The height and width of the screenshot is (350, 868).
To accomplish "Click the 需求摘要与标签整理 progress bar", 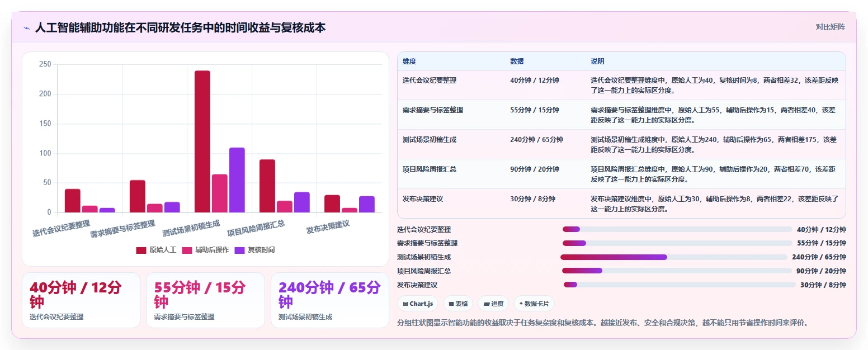I will 677,243.
